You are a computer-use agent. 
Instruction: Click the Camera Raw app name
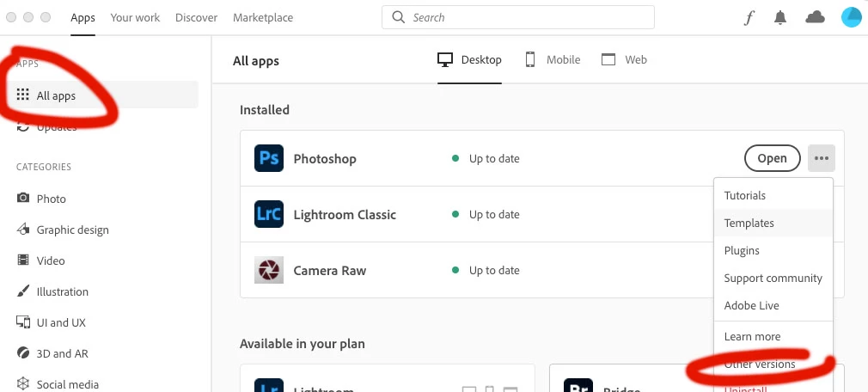click(330, 271)
